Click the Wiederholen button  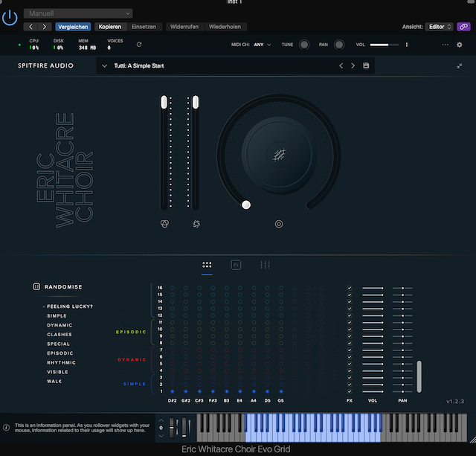tap(225, 27)
